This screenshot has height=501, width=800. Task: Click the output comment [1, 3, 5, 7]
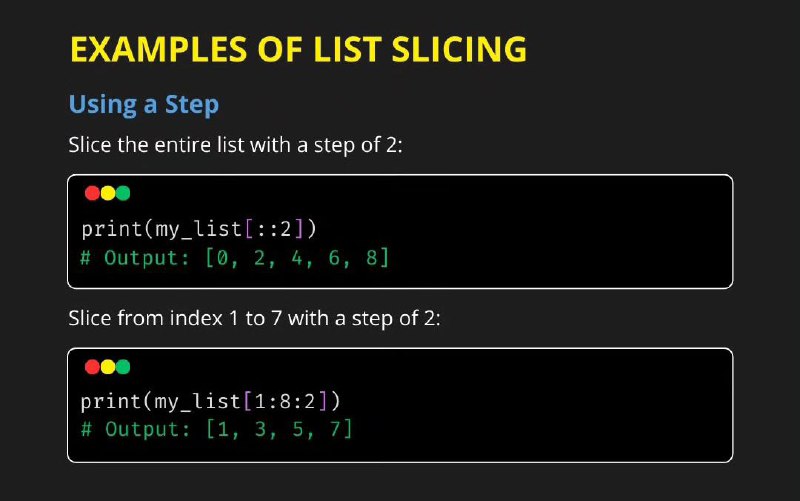216,430
